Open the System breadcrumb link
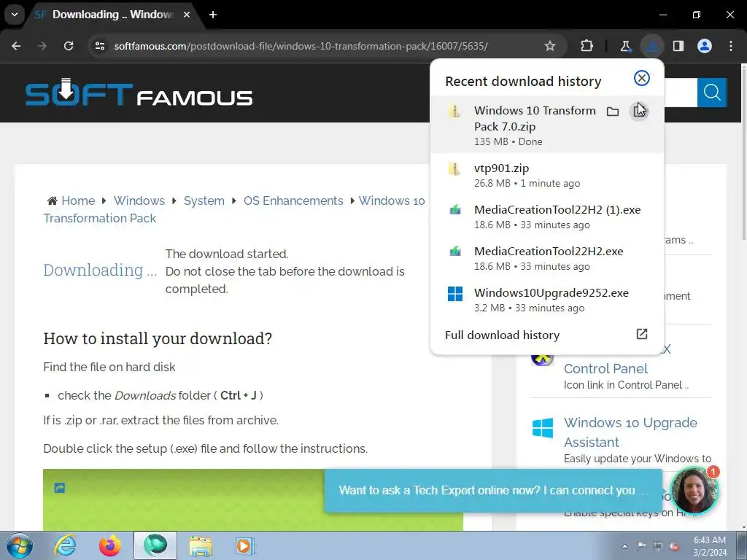 [x=204, y=201]
